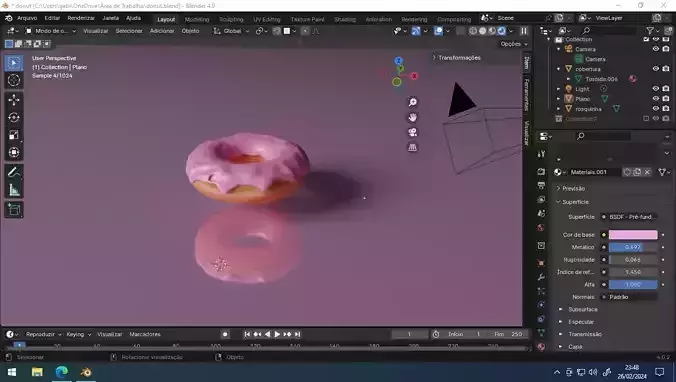Hide the Plano object in viewport
This screenshot has width=676, height=382.
[656, 99]
